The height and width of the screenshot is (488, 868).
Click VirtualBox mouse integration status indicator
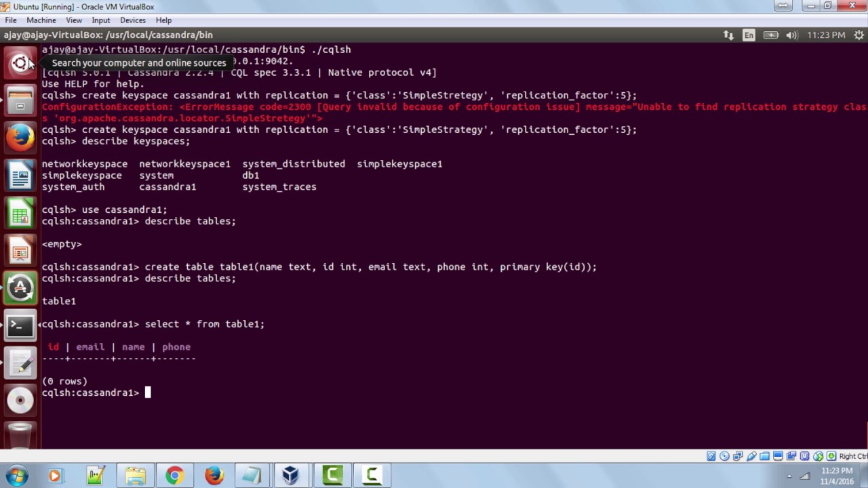click(x=818, y=456)
